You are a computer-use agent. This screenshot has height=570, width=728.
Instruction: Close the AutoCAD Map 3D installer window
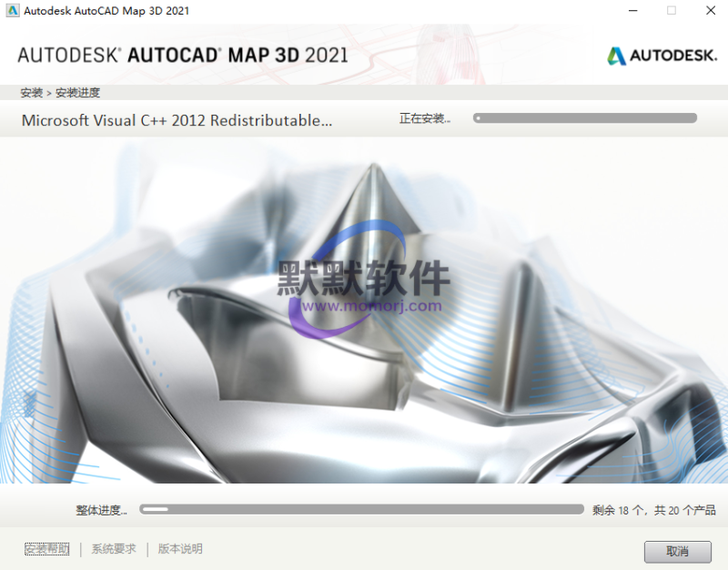pos(712,11)
